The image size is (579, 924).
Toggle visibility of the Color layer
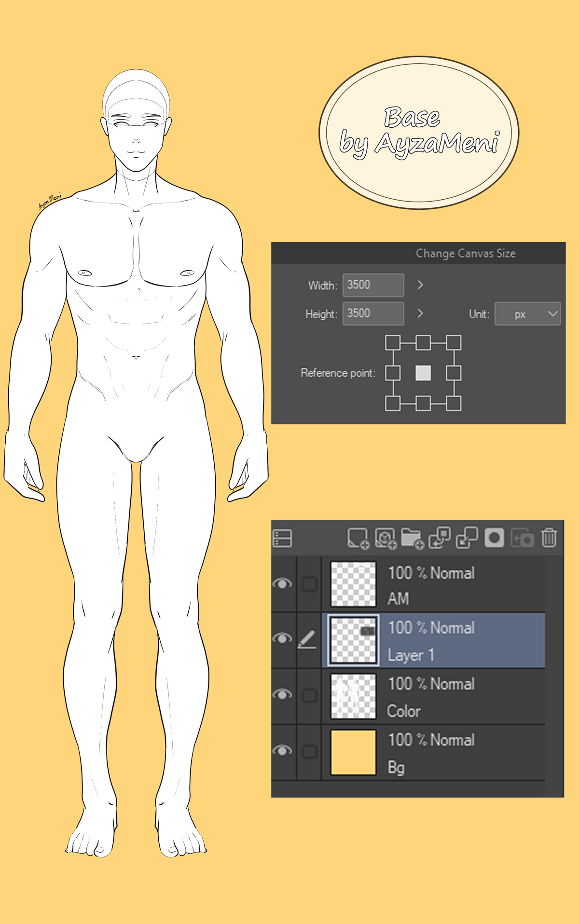[x=283, y=694]
